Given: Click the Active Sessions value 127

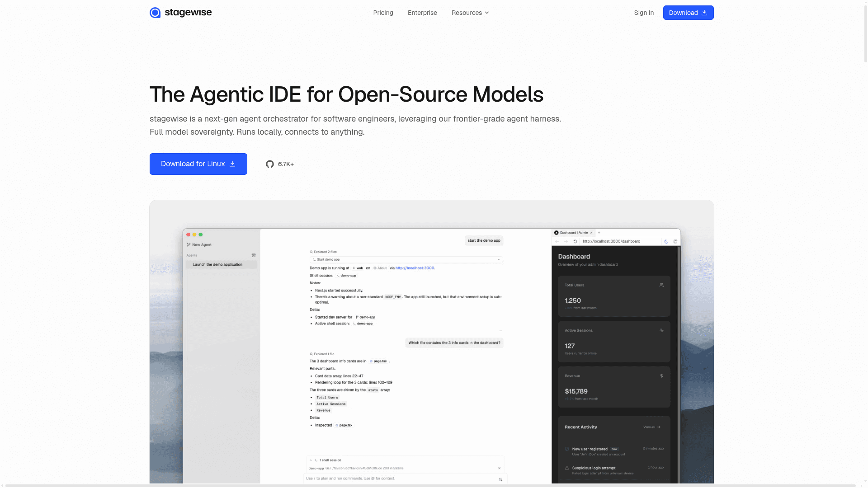Looking at the screenshot, I should (x=570, y=346).
